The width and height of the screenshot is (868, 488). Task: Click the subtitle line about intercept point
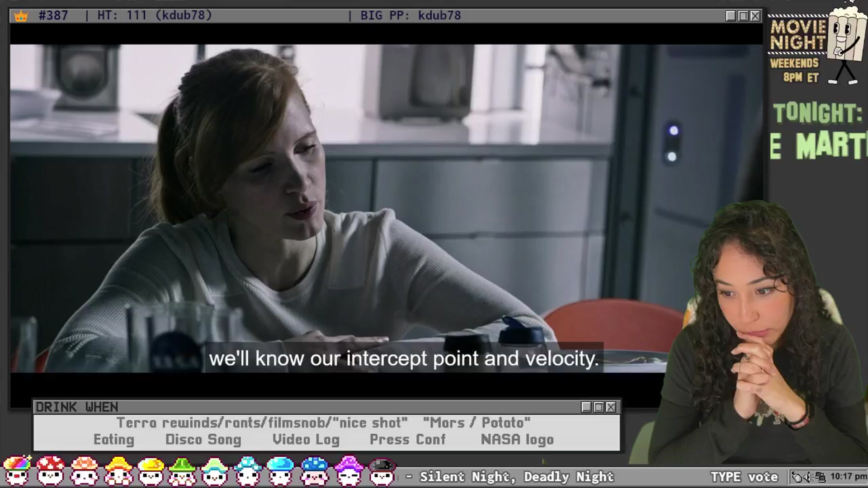pos(404,359)
